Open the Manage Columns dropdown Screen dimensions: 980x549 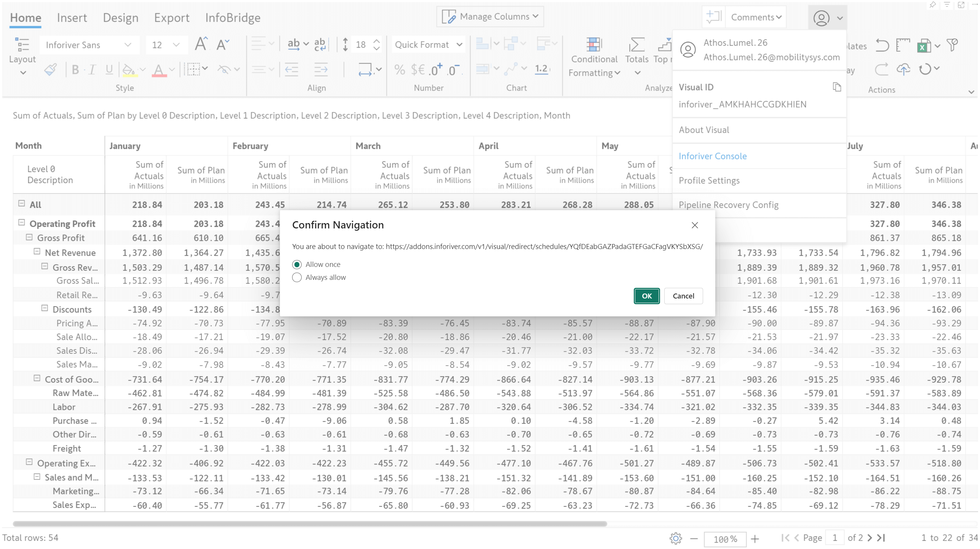(489, 16)
